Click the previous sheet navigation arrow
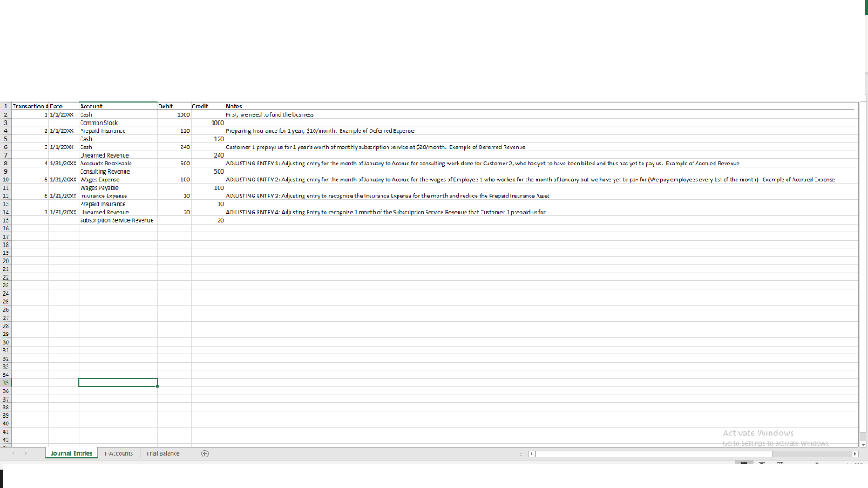 tap(14, 453)
